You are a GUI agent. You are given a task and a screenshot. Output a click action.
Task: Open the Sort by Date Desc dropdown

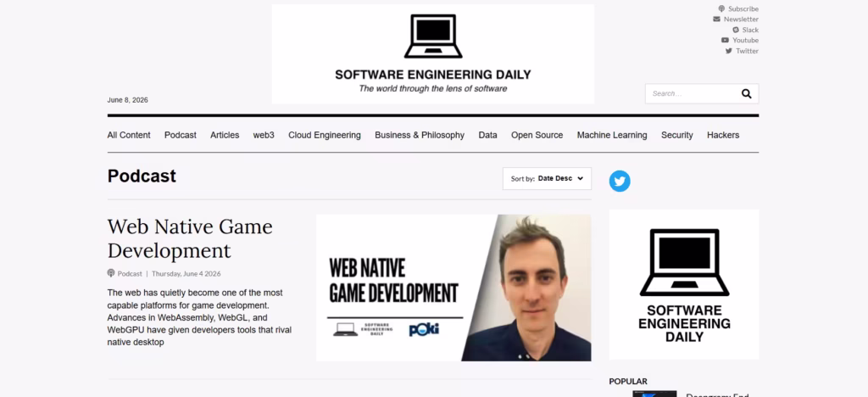547,179
